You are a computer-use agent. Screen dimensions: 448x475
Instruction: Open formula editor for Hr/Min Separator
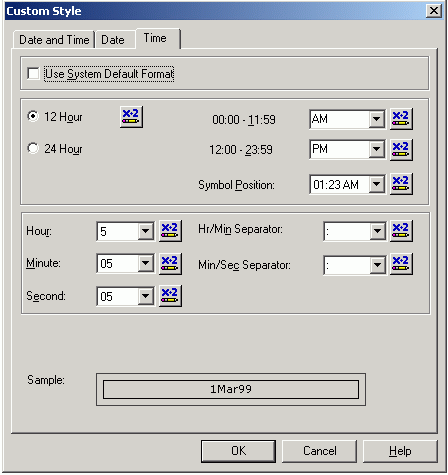point(401,231)
